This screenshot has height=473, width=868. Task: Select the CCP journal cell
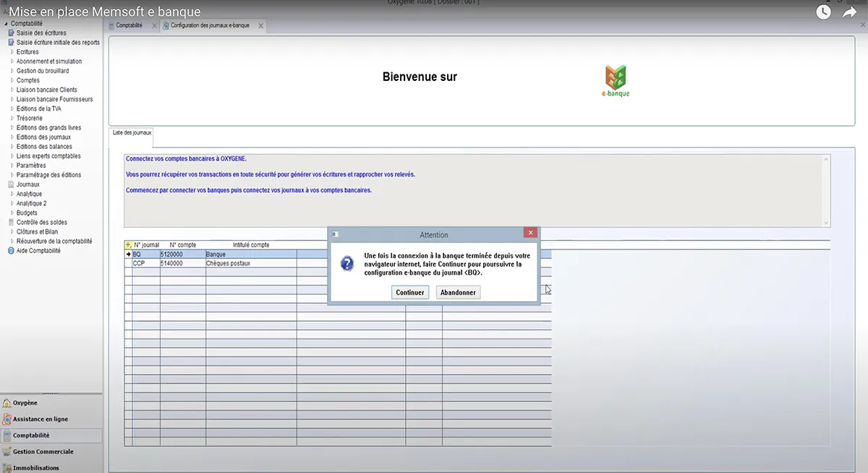[x=146, y=264]
